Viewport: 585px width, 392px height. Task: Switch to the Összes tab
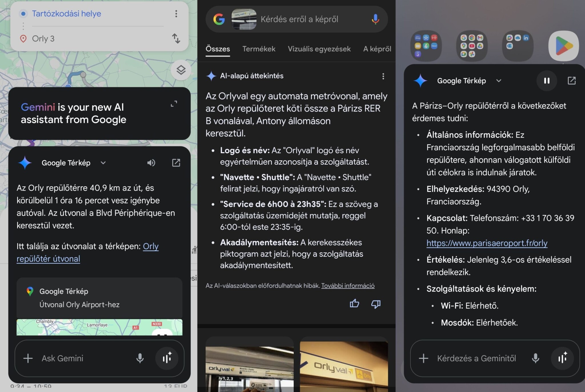[218, 49]
